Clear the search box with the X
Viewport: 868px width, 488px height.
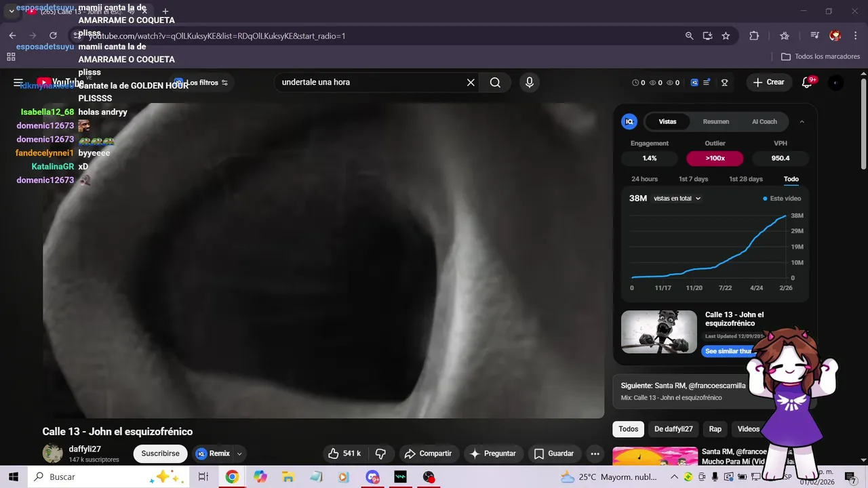click(471, 83)
